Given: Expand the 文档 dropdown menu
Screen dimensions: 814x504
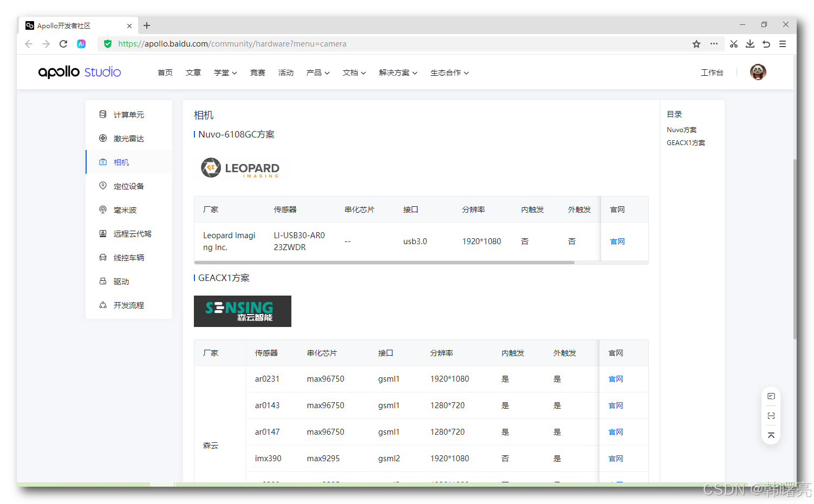Looking at the screenshot, I should 354,73.
